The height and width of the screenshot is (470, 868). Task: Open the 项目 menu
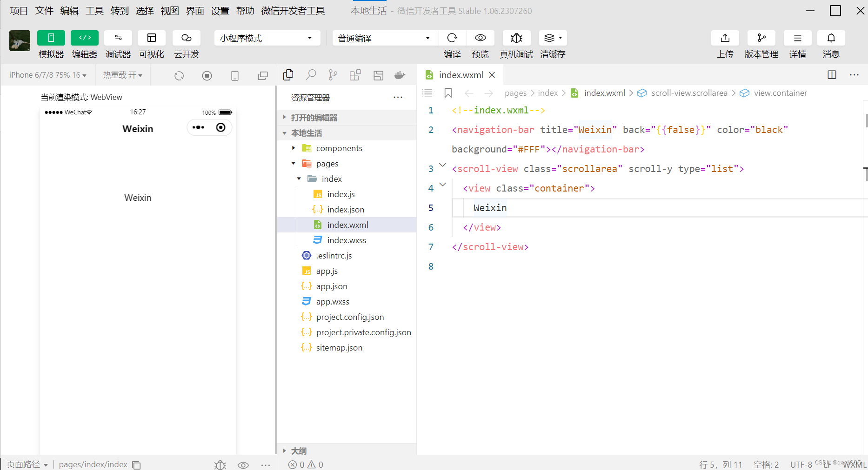[x=19, y=11]
